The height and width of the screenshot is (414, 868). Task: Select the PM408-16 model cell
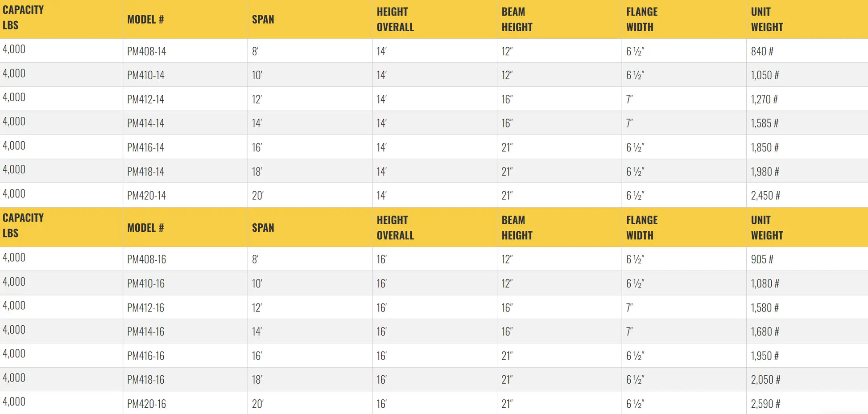(146, 259)
